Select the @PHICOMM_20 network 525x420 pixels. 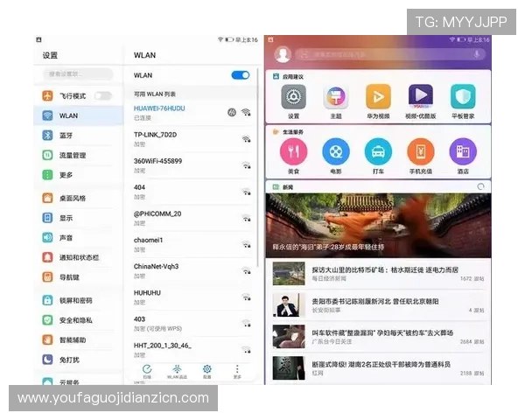tap(191, 218)
